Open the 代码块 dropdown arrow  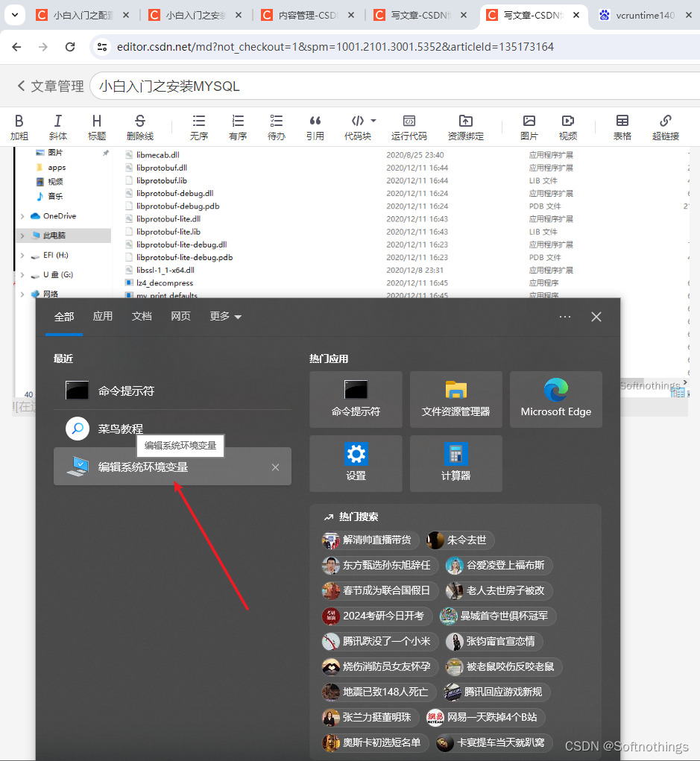pos(373,120)
